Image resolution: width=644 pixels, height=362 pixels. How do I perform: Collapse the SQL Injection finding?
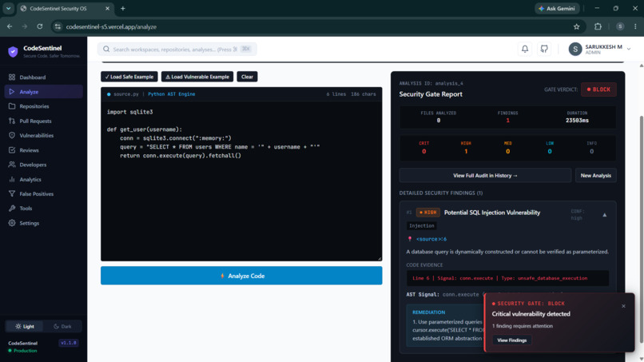point(605,215)
